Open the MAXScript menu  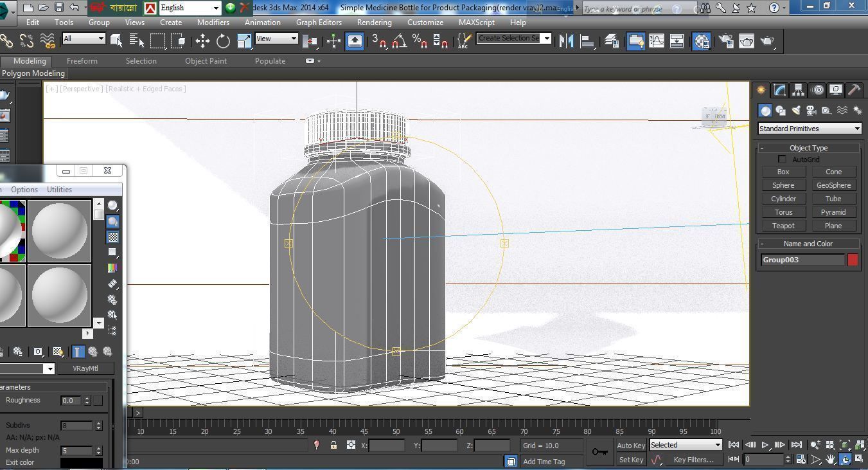pos(477,22)
